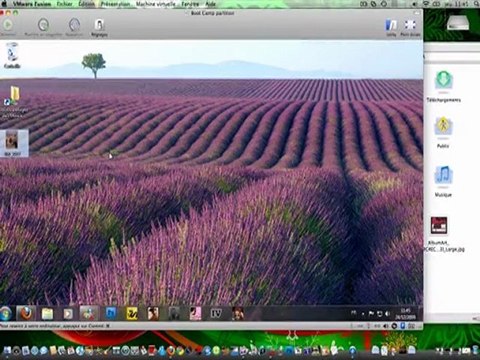Open the Windows Start menu orb
This screenshot has width=480, height=360.
click(x=6, y=313)
